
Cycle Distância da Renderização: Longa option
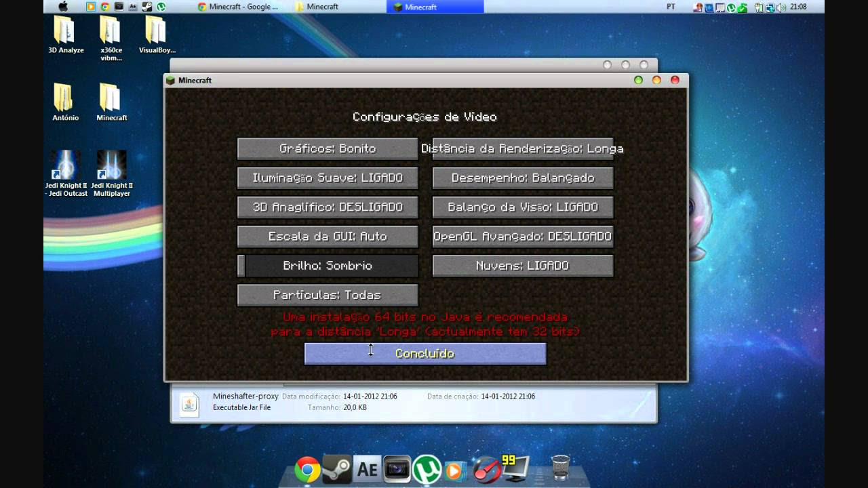[523, 148]
